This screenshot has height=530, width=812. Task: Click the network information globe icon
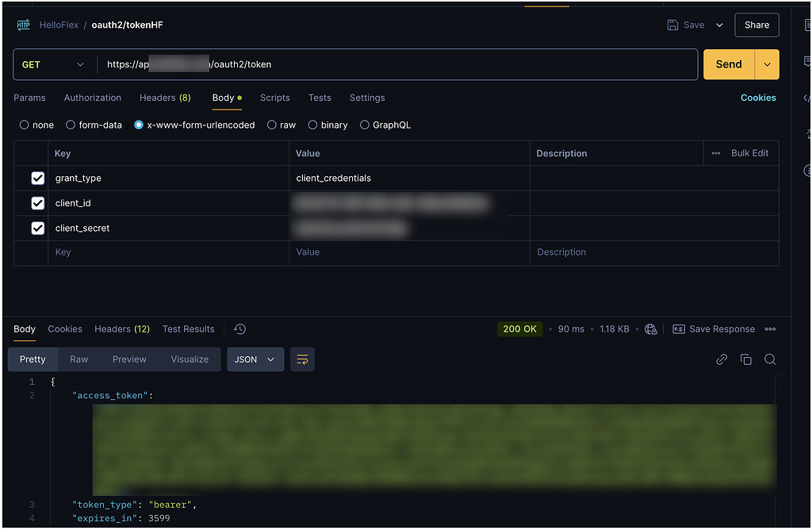click(651, 328)
